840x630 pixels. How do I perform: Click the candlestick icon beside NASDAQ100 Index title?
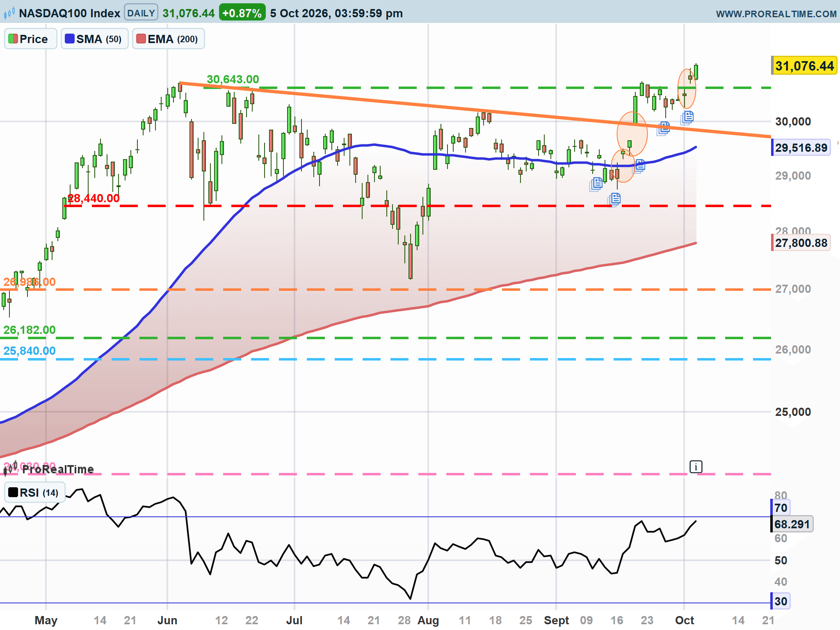9,13
